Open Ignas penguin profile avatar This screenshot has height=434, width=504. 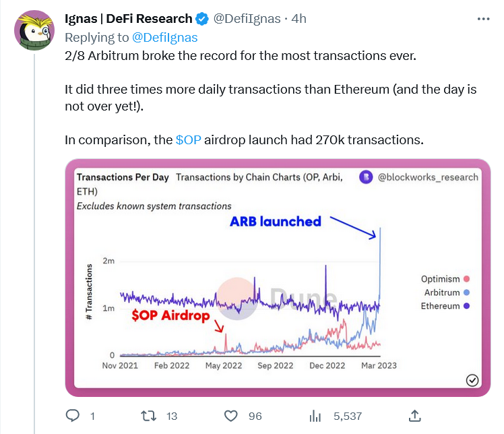pyautogui.click(x=34, y=30)
